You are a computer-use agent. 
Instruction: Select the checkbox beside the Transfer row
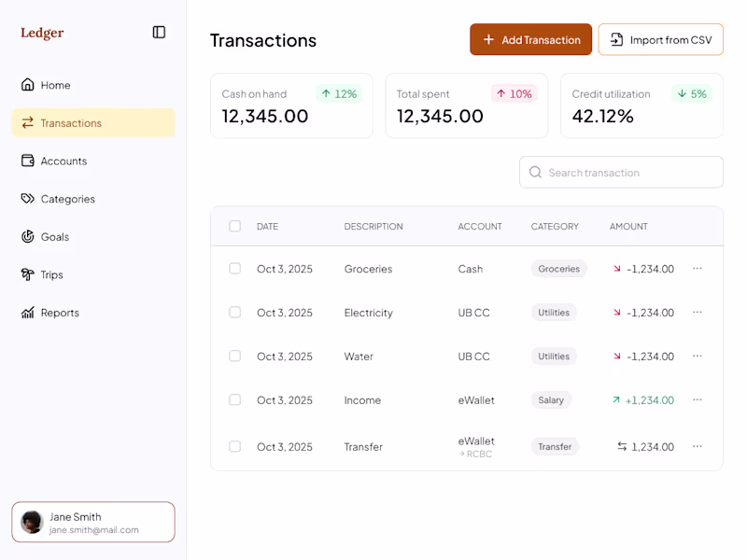[x=234, y=446]
